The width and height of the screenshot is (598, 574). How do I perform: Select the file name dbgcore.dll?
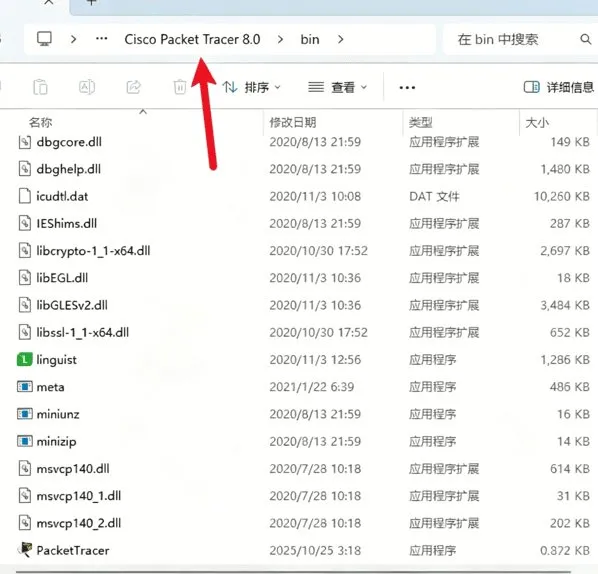(69, 142)
